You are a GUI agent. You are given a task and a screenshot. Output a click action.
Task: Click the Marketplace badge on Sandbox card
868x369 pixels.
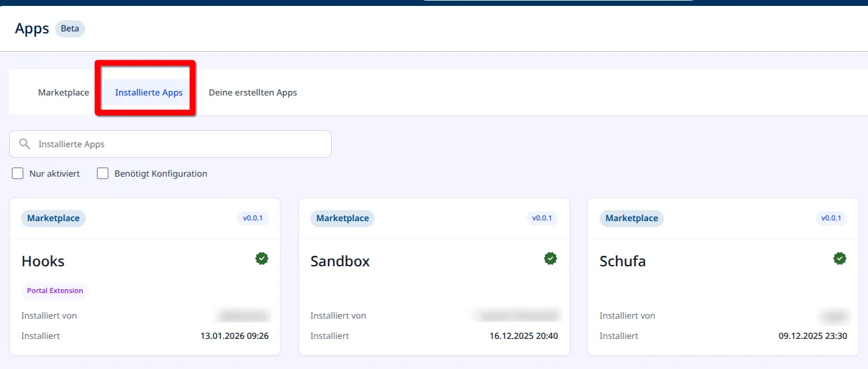pos(342,219)
